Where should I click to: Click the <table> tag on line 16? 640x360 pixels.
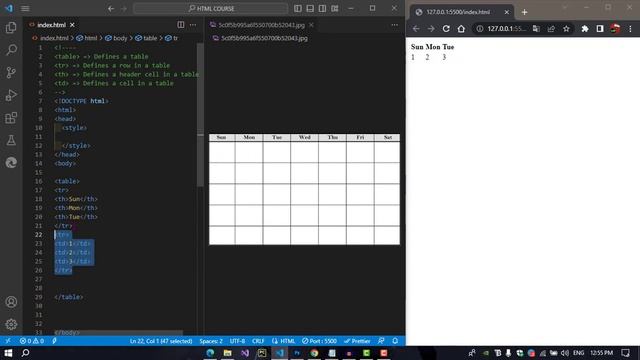click(67, 181)
